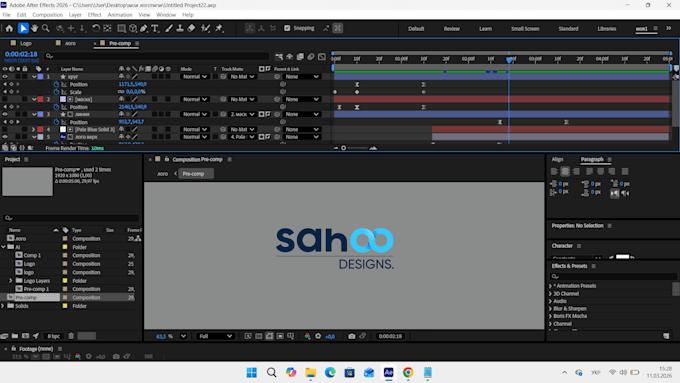Click the 8 bpc color depth button
680x383 pixels.
[54, 336]
